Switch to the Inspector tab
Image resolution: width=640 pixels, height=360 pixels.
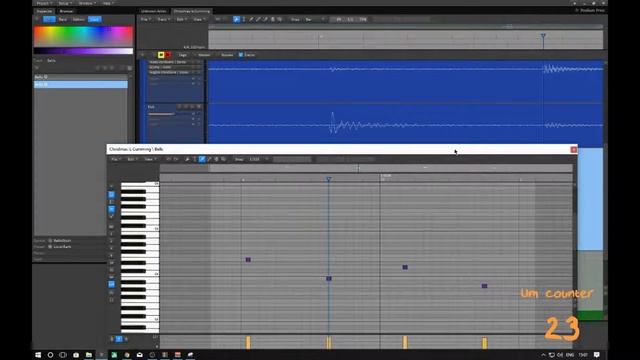pyautogui.click(x=44, y=11)
